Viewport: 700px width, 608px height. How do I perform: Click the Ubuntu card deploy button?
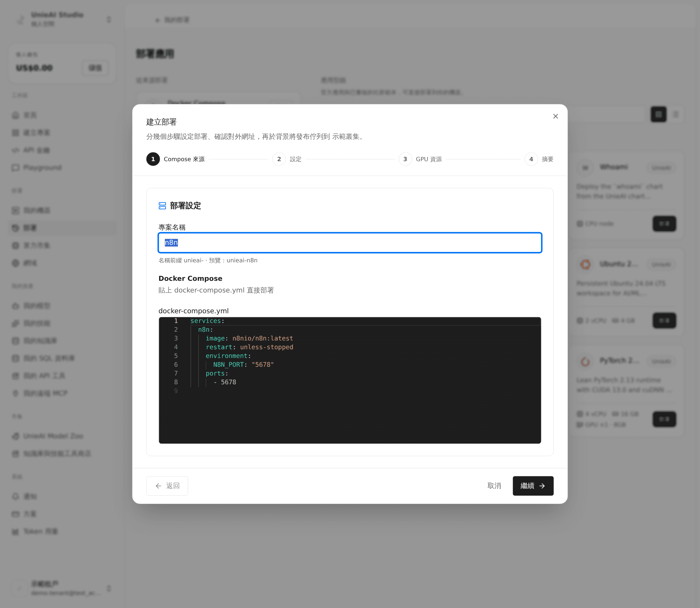tap(664, 321)
